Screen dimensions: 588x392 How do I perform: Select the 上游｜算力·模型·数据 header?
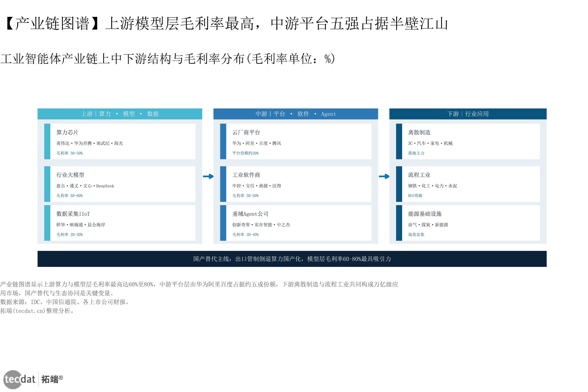point(120,114)
